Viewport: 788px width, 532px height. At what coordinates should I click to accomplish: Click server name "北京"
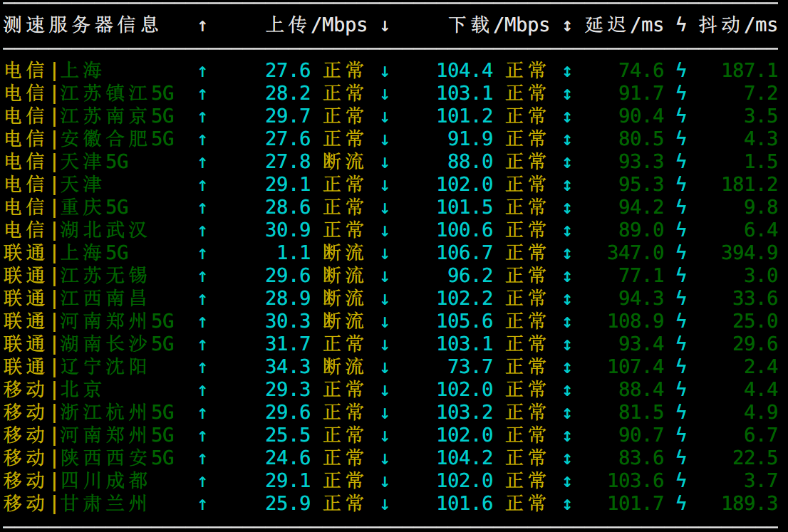(x=81, y=390)
